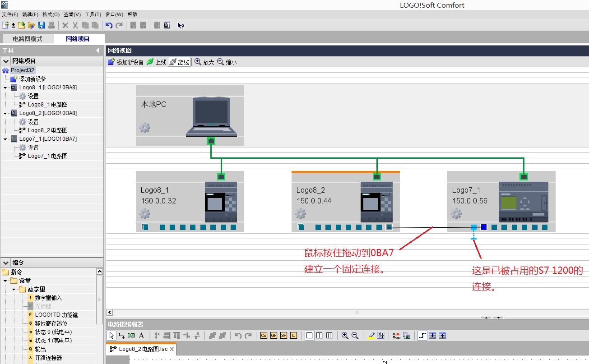Screen dimensions: 589x364
Task: Collapse the 常量 folder
Action: pos(5,281)
